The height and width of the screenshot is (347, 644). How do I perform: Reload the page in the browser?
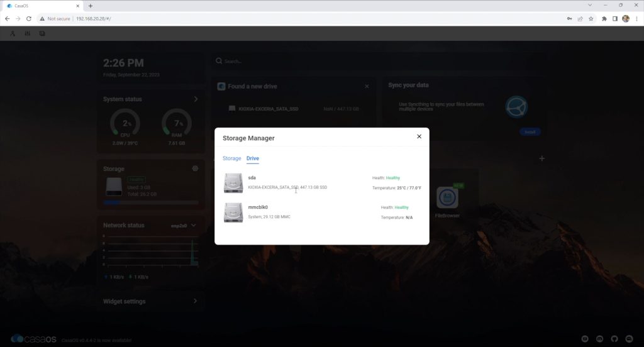[29, 19]
